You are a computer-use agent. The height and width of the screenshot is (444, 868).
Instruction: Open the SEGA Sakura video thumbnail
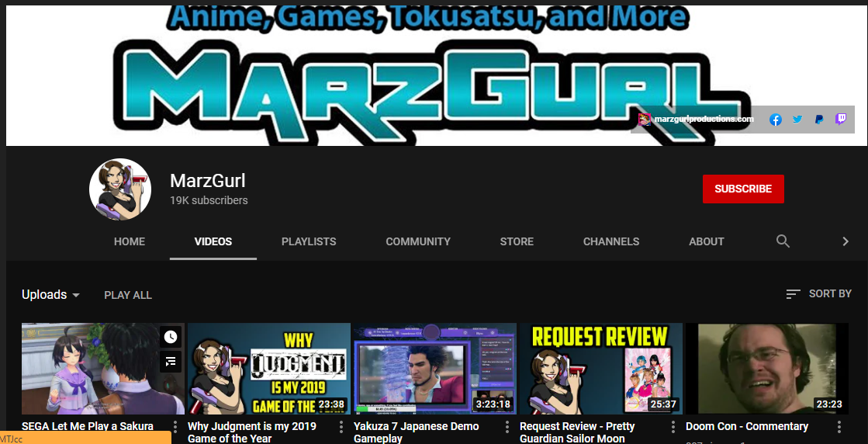coord(103,369)
